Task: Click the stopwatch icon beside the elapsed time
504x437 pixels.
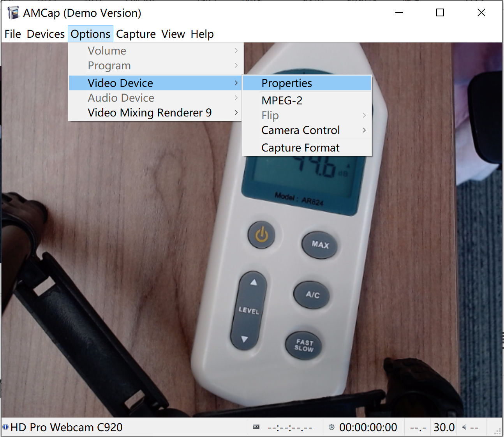Action: pos(331,427)
